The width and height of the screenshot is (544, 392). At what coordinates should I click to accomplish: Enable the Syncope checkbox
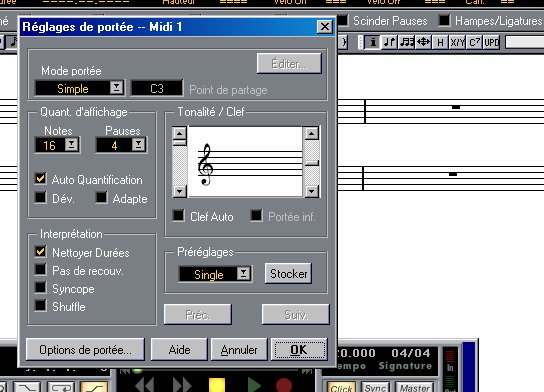click(41, 288)
